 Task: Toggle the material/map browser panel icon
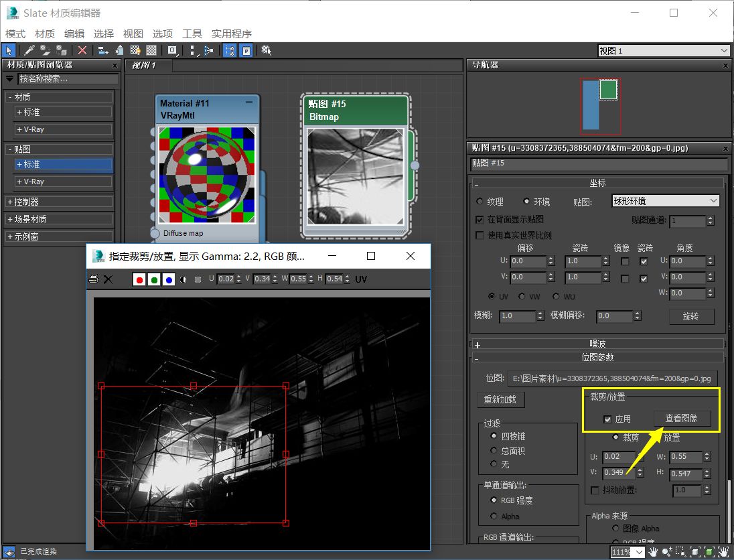click(230, 50)
